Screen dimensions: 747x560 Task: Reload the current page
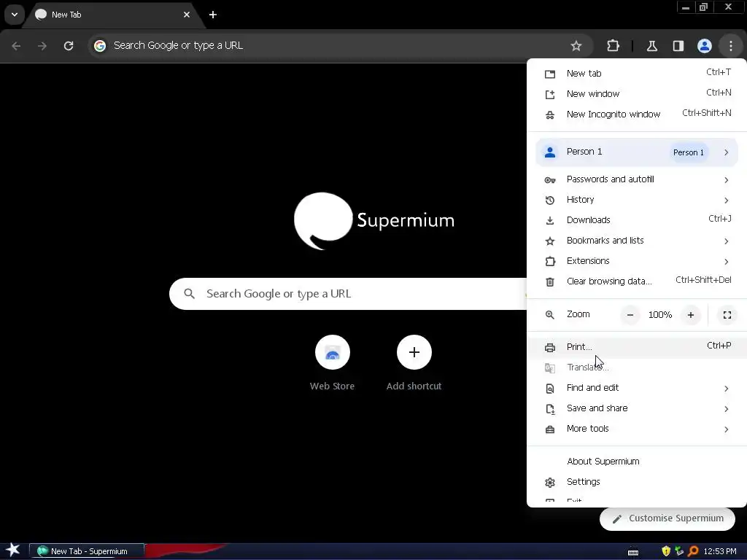click(x=69, y=46)
